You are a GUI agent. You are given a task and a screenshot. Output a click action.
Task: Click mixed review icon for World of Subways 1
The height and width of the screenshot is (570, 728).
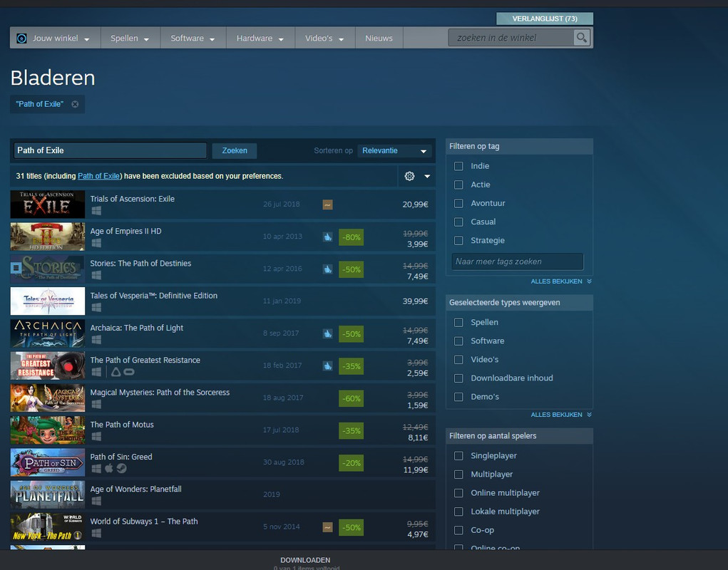pyautogui.click(x=327, y=527)
